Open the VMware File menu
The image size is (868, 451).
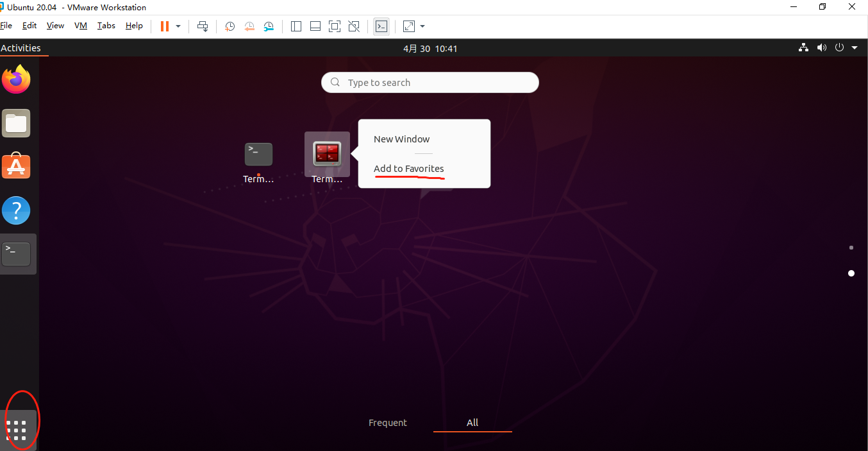[x=6, y=26]
